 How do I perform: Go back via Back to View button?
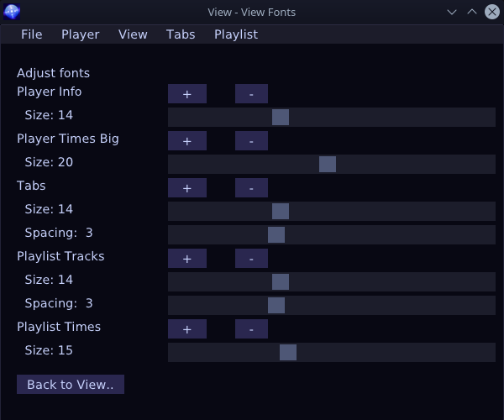pos(71,385)
